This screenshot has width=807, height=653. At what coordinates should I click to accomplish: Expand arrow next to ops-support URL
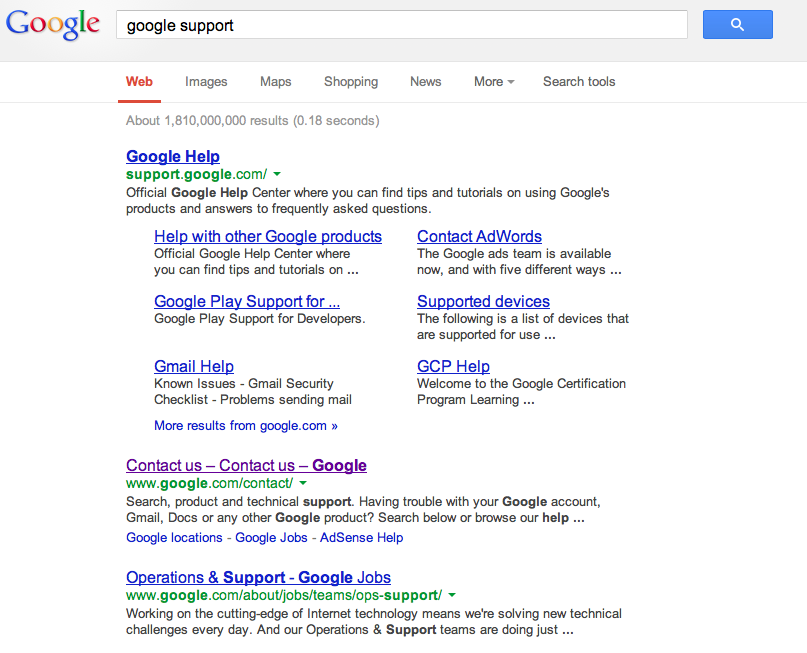click(x=452, y=595)
